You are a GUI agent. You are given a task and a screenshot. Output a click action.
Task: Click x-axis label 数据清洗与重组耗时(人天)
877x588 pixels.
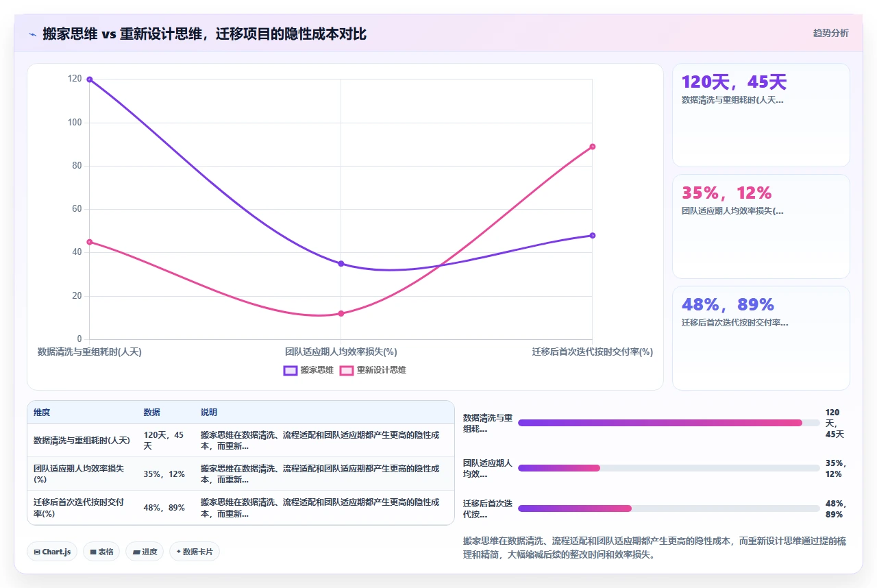point(90,352)
